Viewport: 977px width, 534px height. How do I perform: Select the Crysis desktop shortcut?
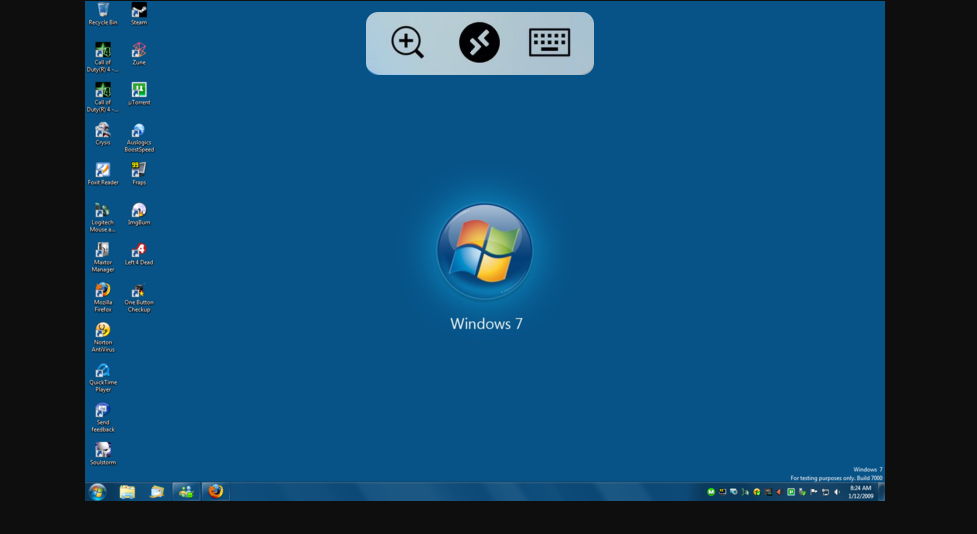(103, 131)
